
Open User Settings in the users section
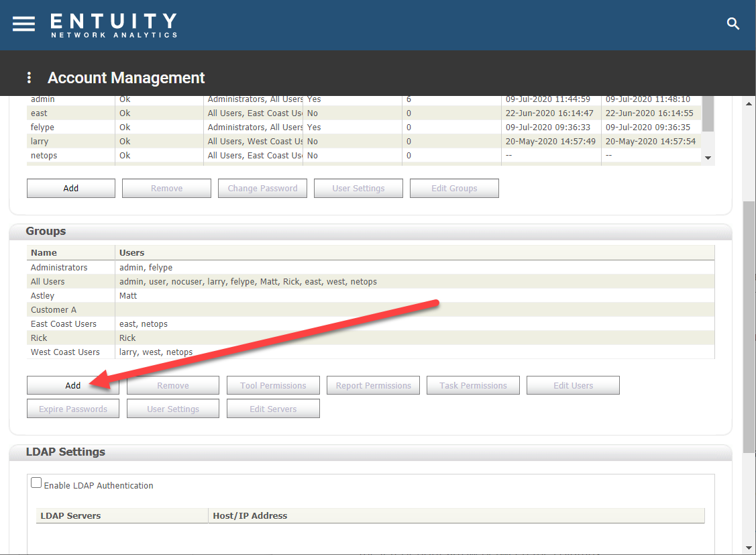point(358,188)
